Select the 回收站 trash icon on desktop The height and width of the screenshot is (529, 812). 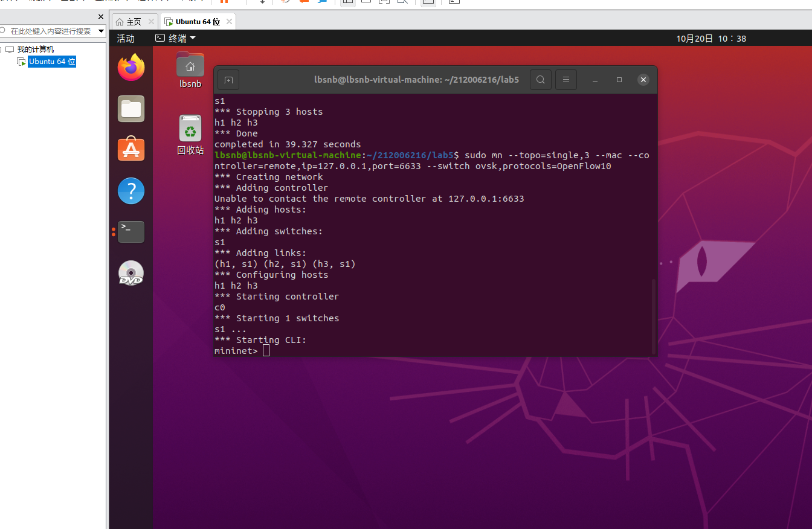[190, 135]
